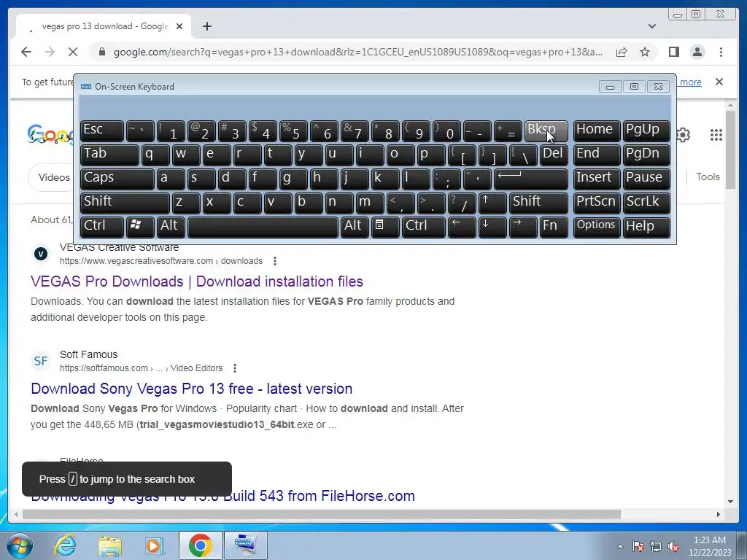Show hidden system tray icons
The height and width of the screenshot is (560, 747).
(x=620, y=546)
